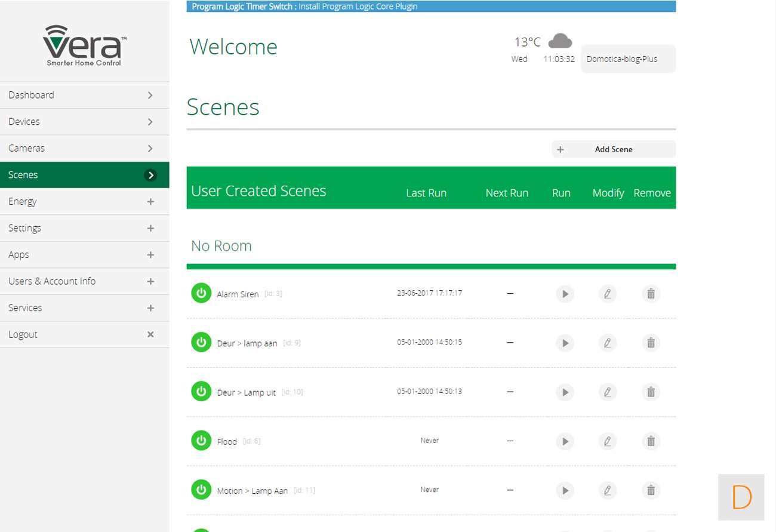Run the Alarm Siren scene
This screenshot has width=776, height=532.
564,294
